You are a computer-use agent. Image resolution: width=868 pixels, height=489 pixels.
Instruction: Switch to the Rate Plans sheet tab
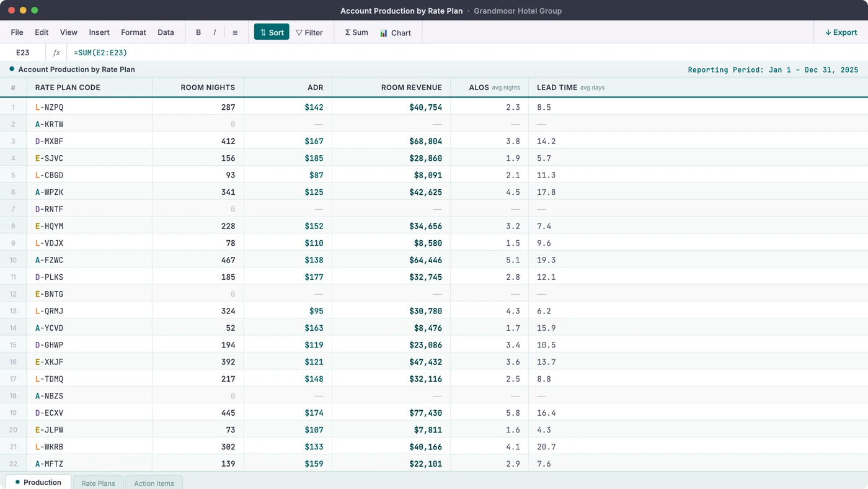[x=98, y=483]
